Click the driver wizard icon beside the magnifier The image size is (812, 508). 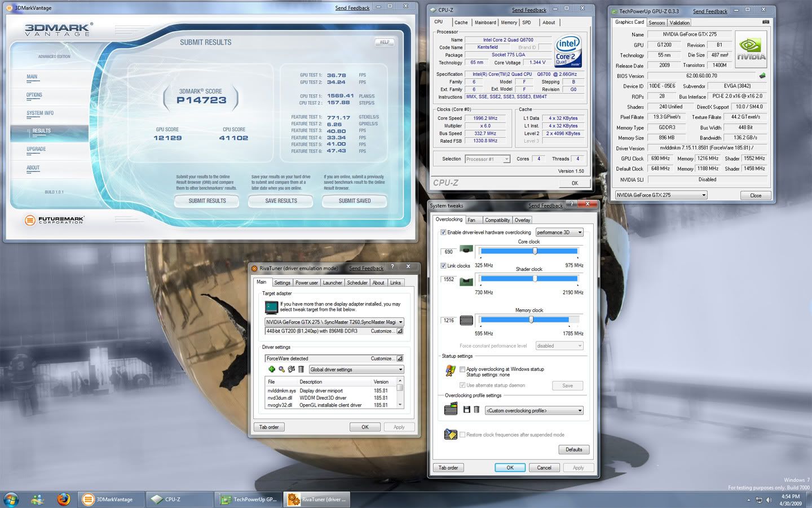point(291,369)
